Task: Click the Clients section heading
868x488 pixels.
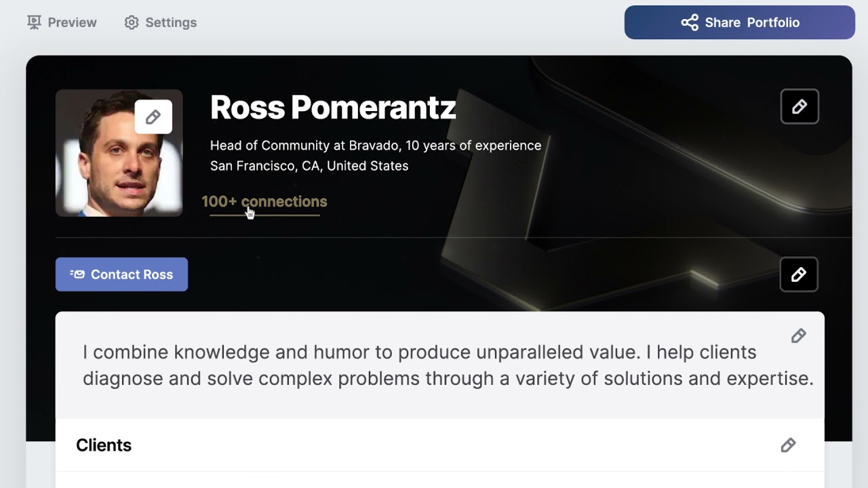Action: point(104,445)
